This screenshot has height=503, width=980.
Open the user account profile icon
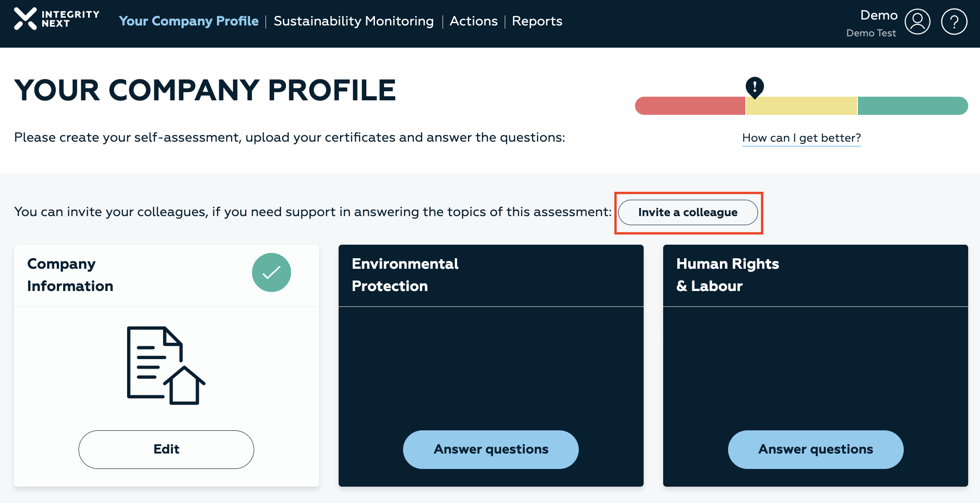(917, 21)
